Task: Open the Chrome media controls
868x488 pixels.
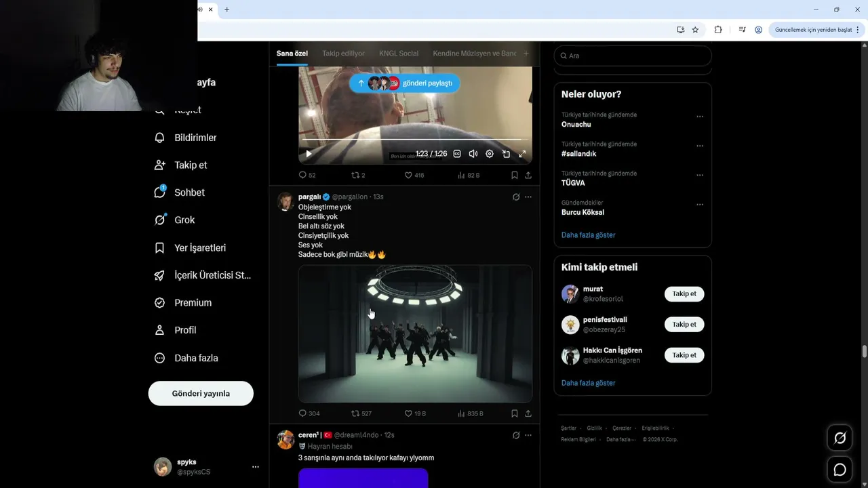Action: pos(743,30)
